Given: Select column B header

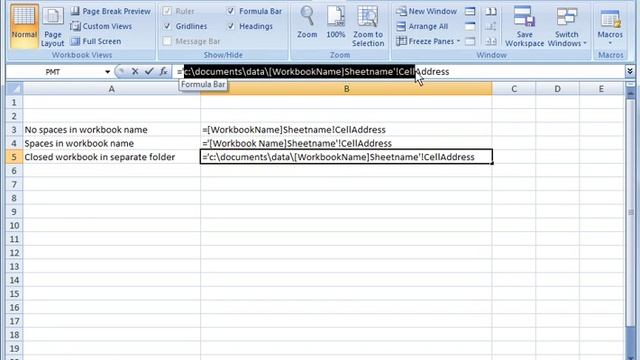Looking at the screenshot, I should point(346,89).
